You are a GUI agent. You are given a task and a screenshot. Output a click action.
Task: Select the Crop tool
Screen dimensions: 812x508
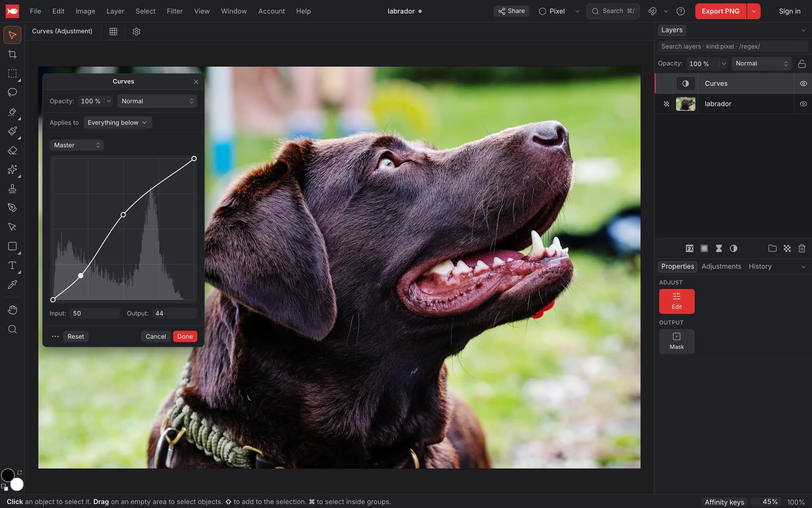12,54
